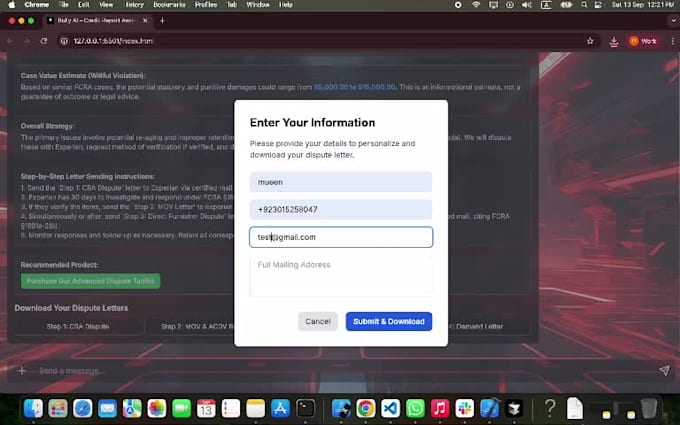Expand the tab search dropdown arrow
680x425 pixels.
click(673, 20)
